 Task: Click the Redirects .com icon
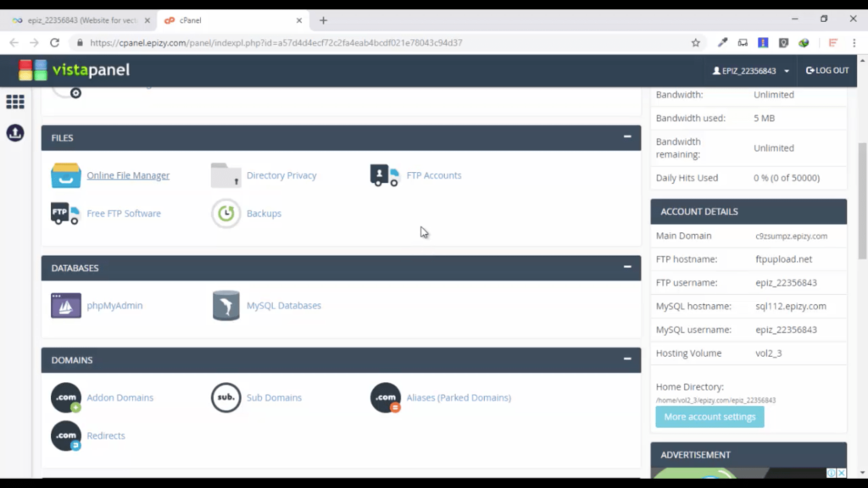click(x=66, y=436)
